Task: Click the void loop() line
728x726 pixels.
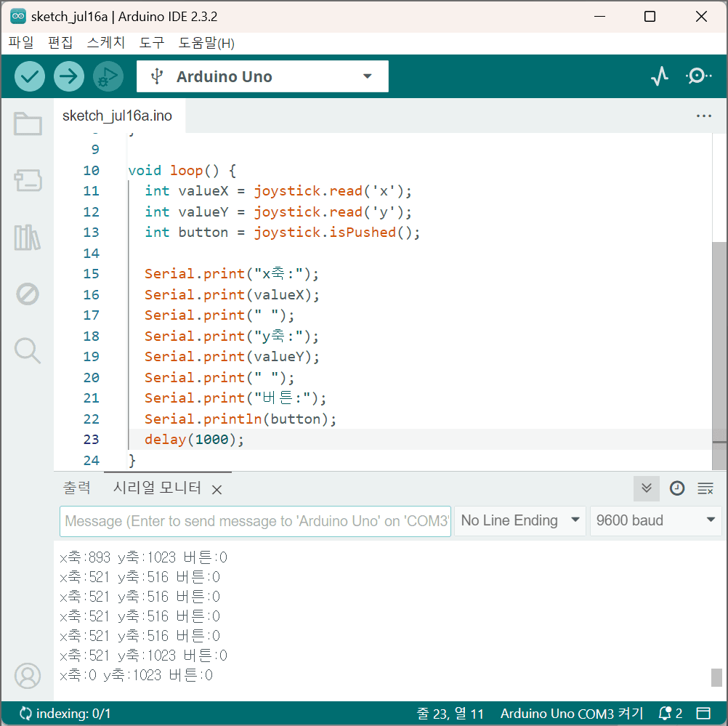Action: pos(182,171)
